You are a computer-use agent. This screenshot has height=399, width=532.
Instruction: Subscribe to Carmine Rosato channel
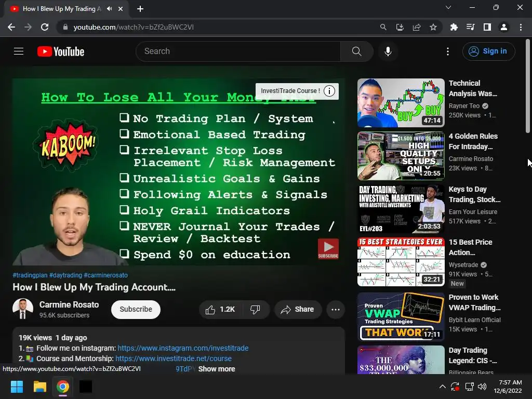pyautogui.click(x=136, y=310)
